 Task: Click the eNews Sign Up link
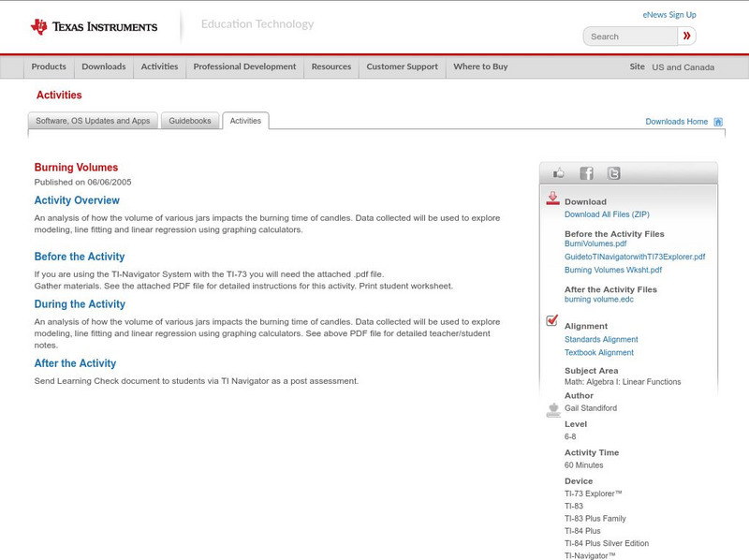click(669, 15)
